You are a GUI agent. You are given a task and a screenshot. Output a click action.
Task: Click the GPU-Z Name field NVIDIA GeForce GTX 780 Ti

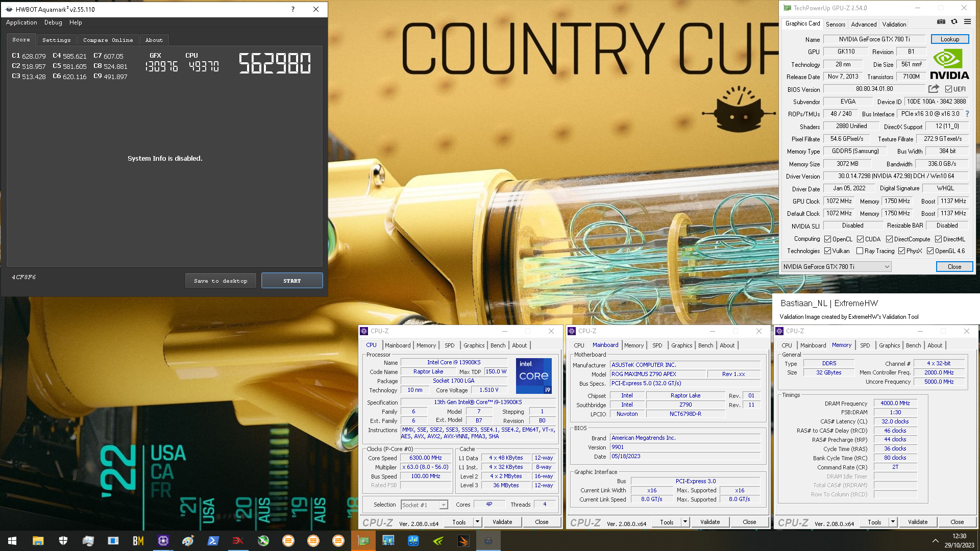874,39
